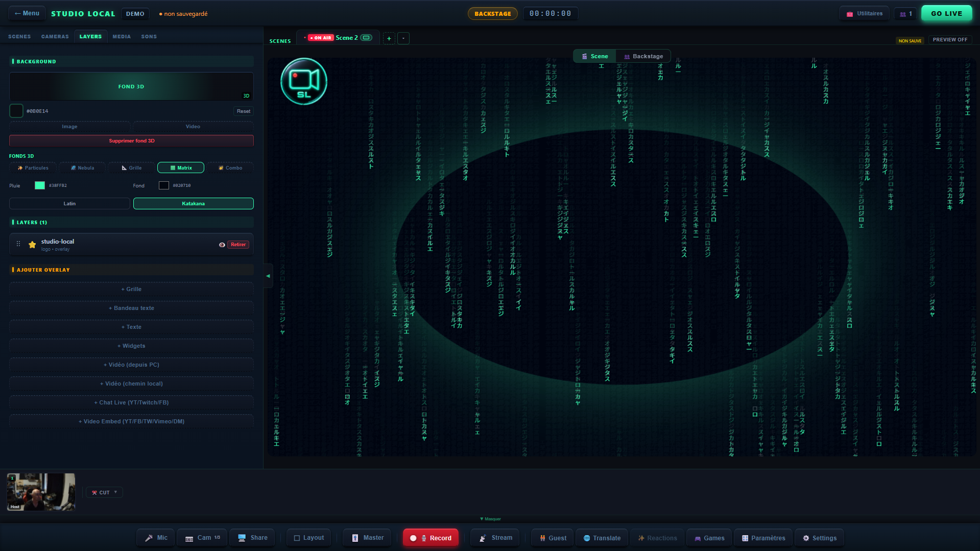Image resolution: width=980 pixels, height=551 pixels.
Task: Click the BACKSTAGE status badge
Action: (492, 14)
